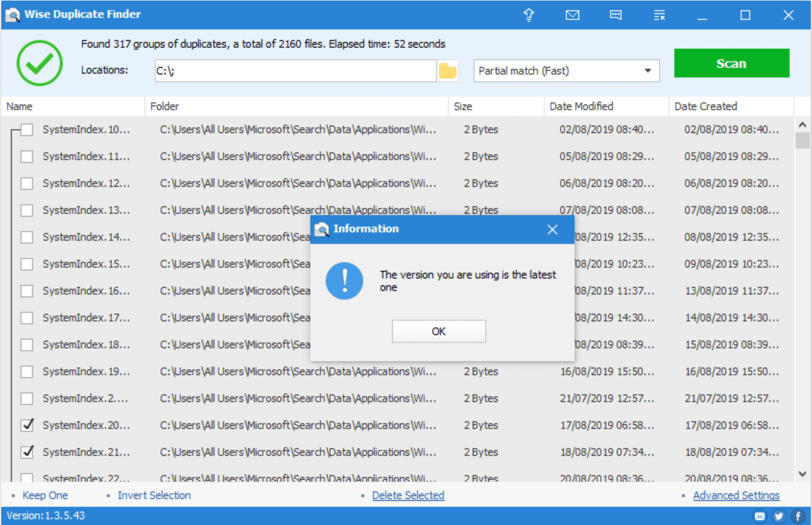Tick the checkbox for SystemIndex.13 row

point(27,211)
